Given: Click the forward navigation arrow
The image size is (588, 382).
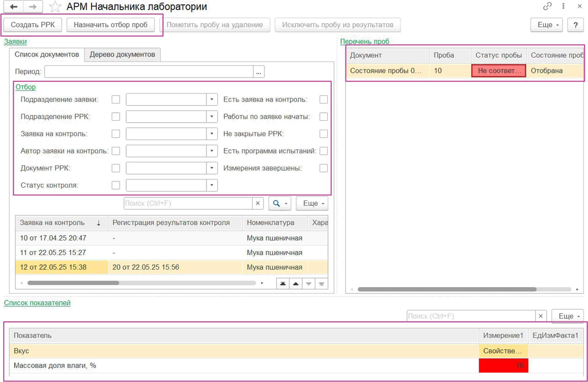Looking at the screenshot, I should [x=33, y=6].
